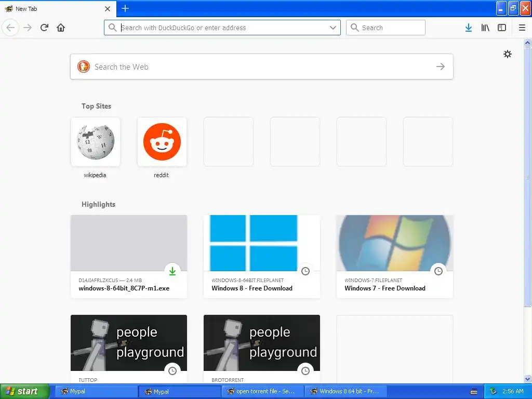Open New Tab preferences gear

(507, 54)
